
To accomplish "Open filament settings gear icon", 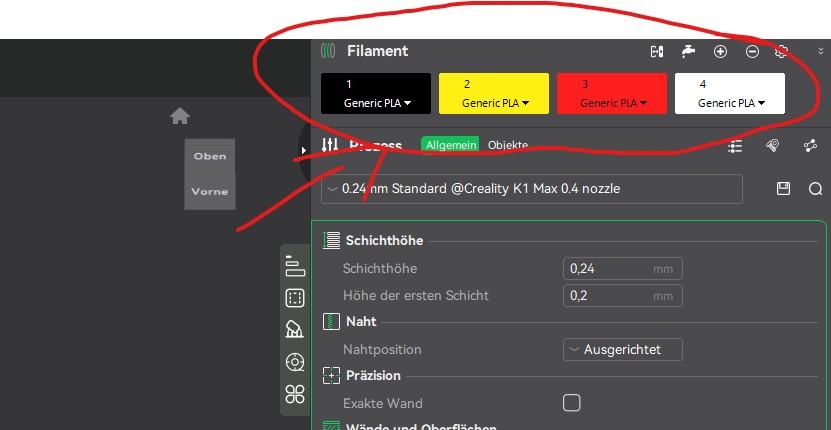I will 782,51.
